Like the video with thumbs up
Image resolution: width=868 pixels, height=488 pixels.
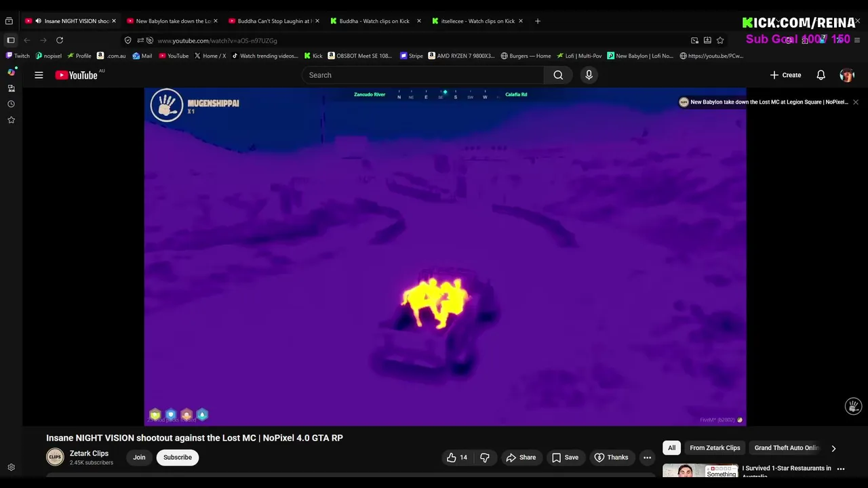[x=457, y=457]
